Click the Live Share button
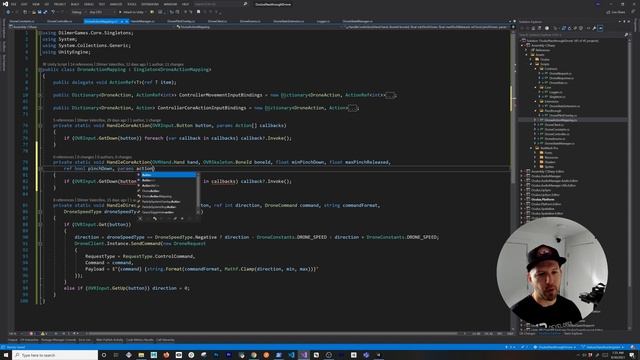The image size is (640, 360). pyautogui.click(x=616, y=12)
